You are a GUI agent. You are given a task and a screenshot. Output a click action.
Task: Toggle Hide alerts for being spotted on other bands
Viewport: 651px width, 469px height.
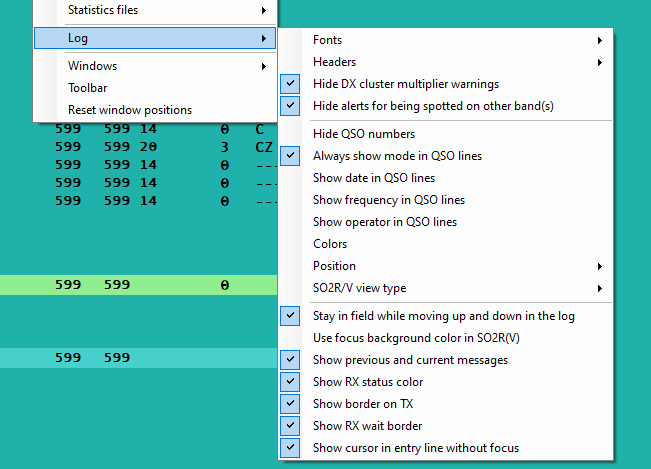click(x=446, y=106)
